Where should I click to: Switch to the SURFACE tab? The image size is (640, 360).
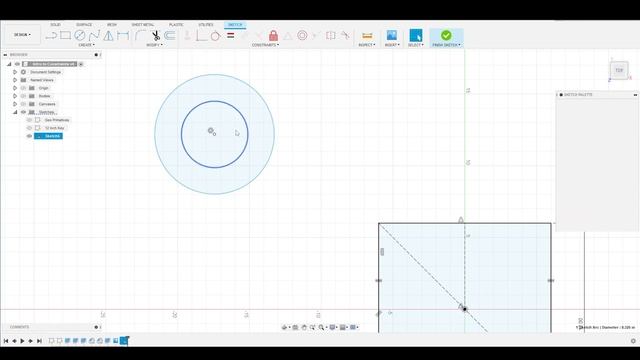click(84, 25)
